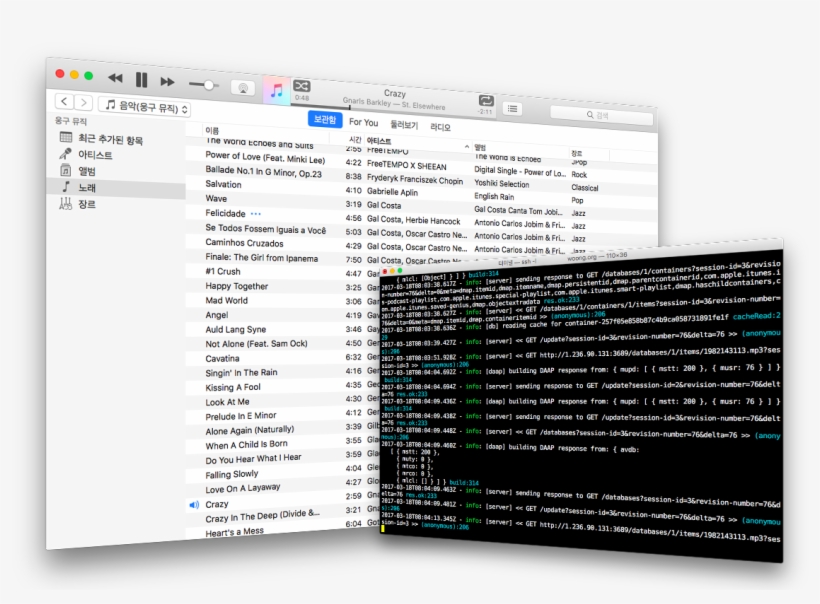Click the music note icon beside 노래
Screen dimensions: 820x604
[65, 186]
